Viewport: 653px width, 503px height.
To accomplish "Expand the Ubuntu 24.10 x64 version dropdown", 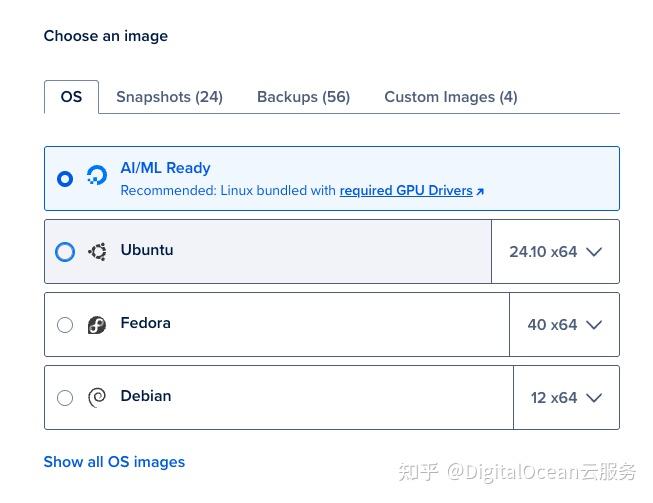I will [x=555, y=252].
